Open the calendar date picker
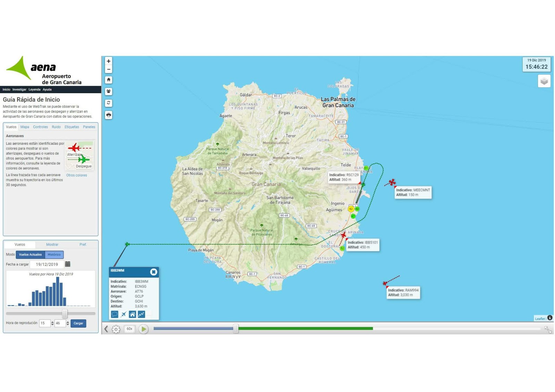The image size is (555, 392). pos(68,264)
